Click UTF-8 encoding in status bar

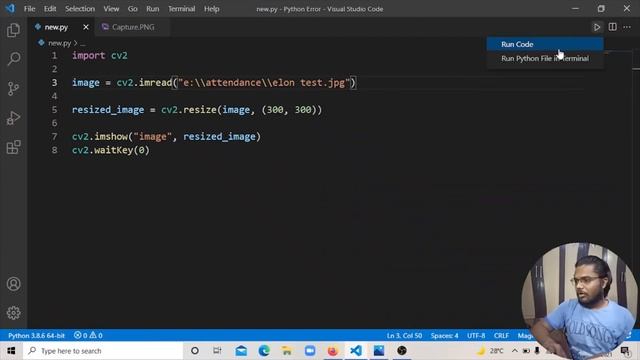click(476, 336)
